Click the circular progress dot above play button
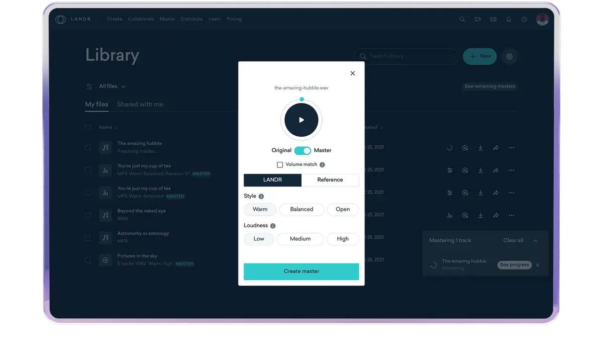604x364 pixels. [301, 100]
